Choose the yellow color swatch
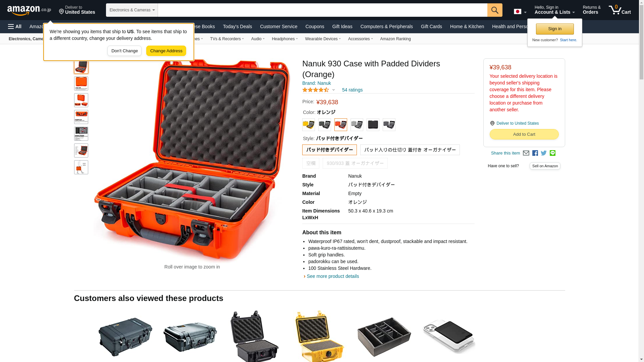 click(x=309, y=125)
